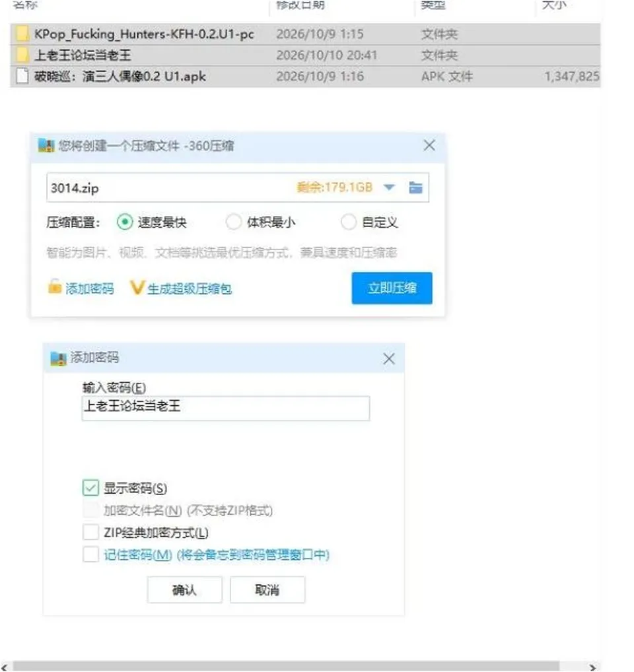The height and width of the screenshot is (672, 634).
Task: Select the KPop folder icon in file list
Action: coord(22,34)
